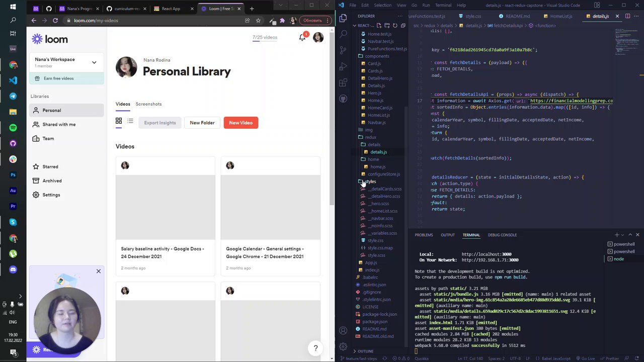Expand the img folder in Explorer

(x=369, y=130)
